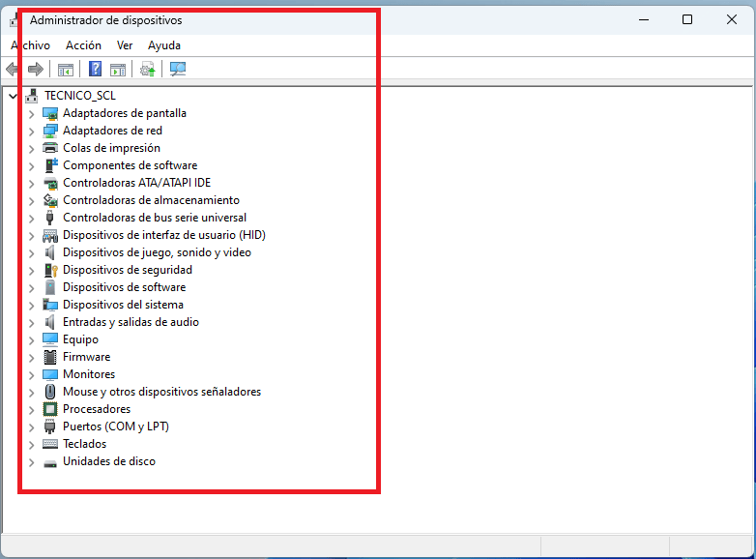Screen dimensions: 756x559
Task: Expand the Adaptadores de pantalla node
Action: (x=31, y=113)
